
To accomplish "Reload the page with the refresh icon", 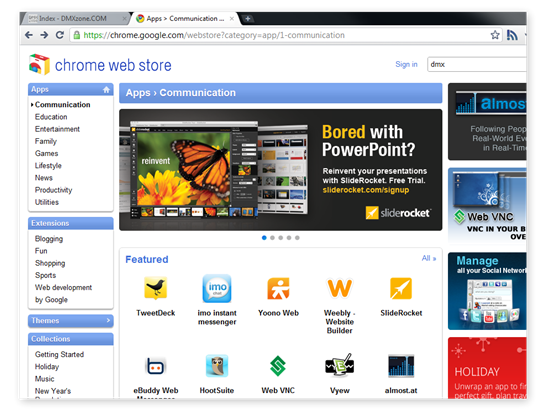I will 59,35.
